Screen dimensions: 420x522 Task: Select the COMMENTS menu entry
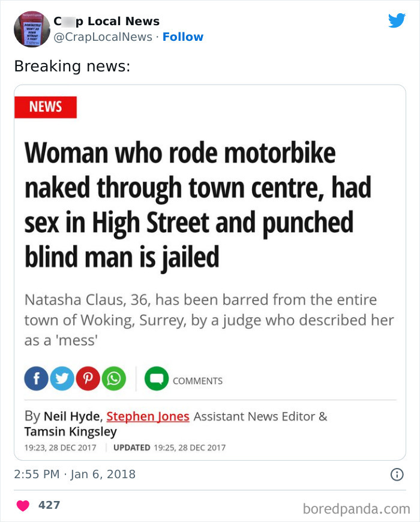pyautogui.click(x=198, y=380)
